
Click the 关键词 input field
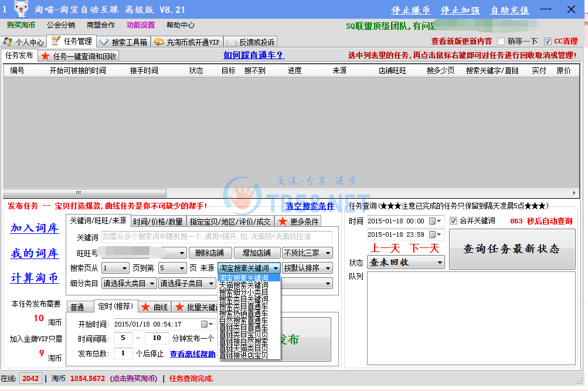tap(217, 237)
